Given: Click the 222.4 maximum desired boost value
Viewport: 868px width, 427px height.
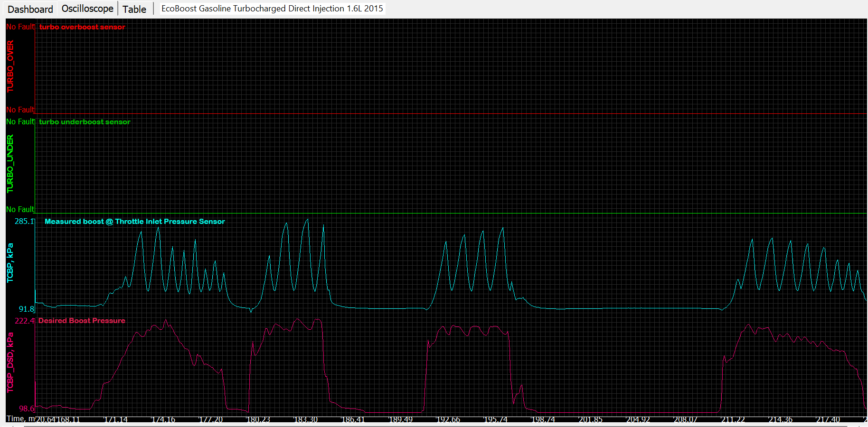Looking at the screenshot, I should (25, 321).
